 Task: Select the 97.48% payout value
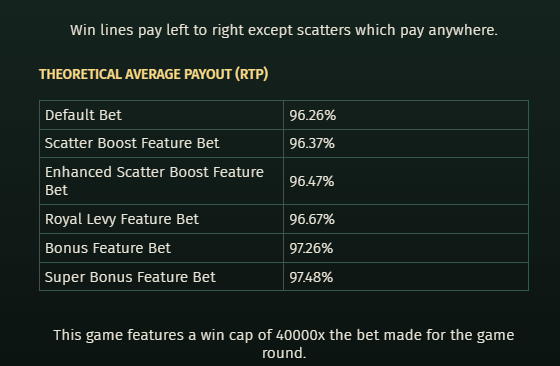click(x=311, y=277)
